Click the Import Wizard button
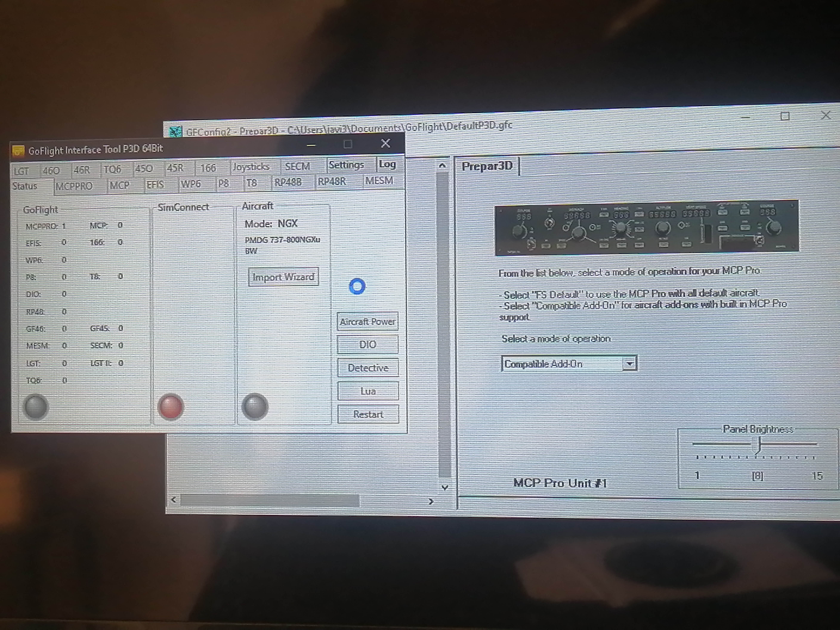Image resolution: width=840 pixels, height=630 pixels. click(x=284, y=277)
